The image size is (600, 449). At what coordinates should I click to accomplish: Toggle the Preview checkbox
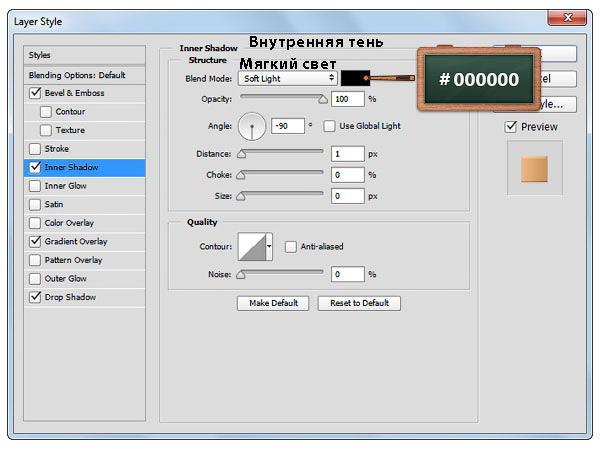coord(511,127)
